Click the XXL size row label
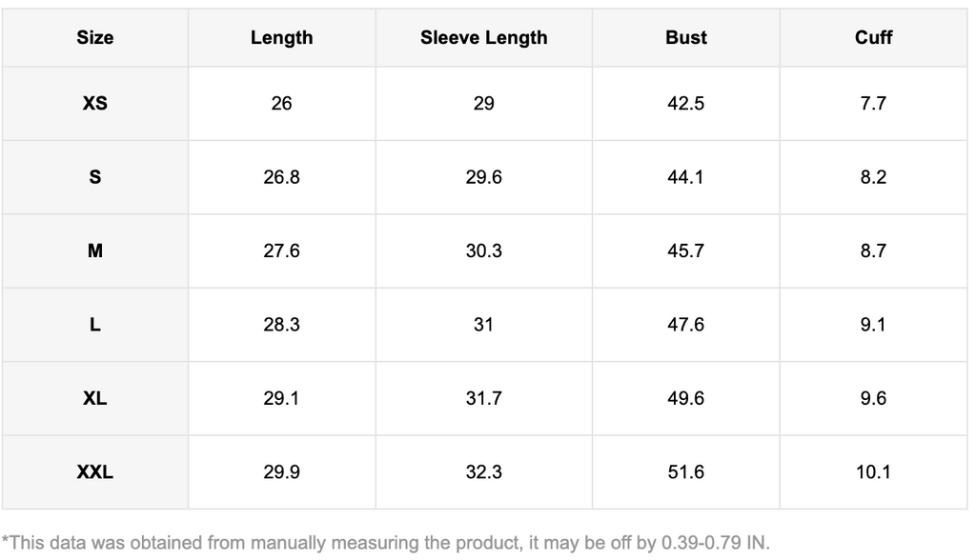The width and height of the screenshot is (976, 560). (x=95, y=471)
